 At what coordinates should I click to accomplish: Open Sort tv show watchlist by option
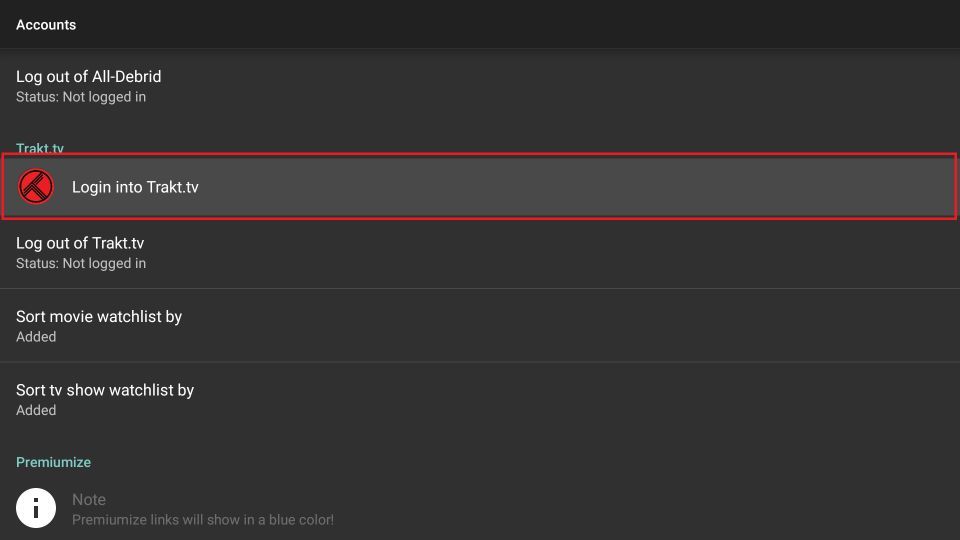479,399
